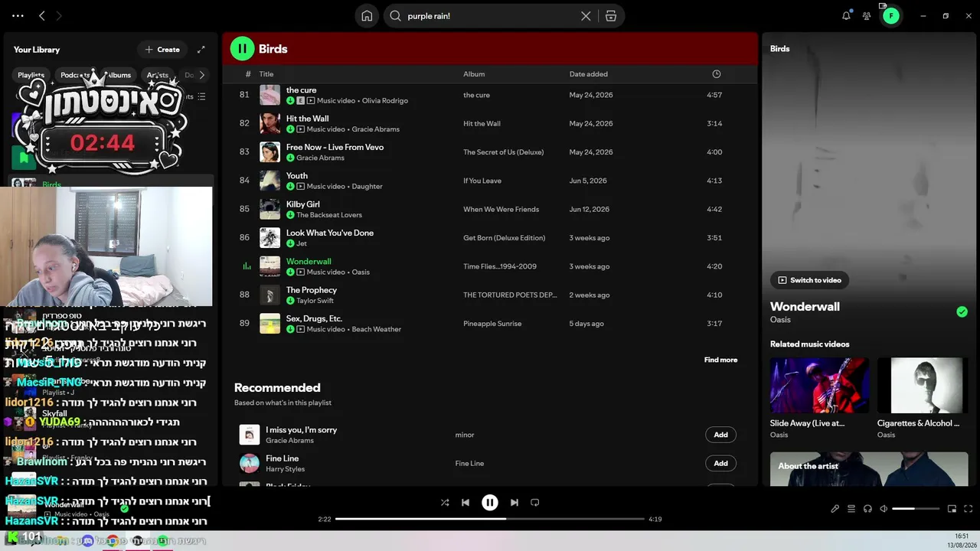Open the user profile avatar menu
Screen dimensions: 980x551
click(891, 15)
